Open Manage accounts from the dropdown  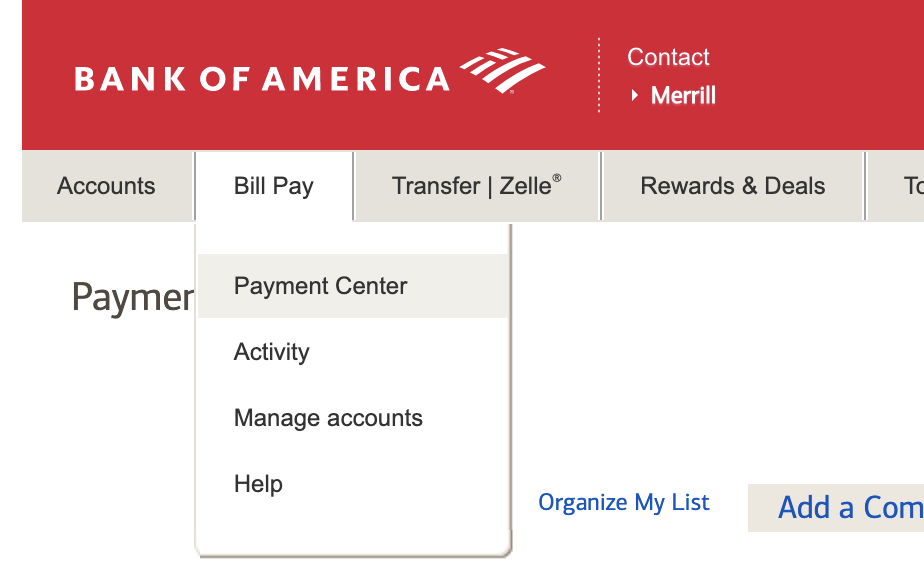tap(328, 418)
